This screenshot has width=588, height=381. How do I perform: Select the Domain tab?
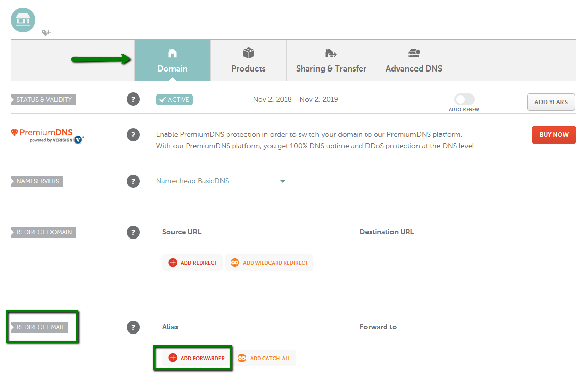click(173, 60)
